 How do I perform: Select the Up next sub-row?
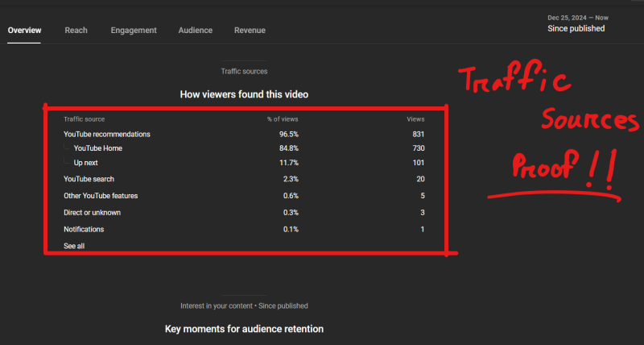85,163
